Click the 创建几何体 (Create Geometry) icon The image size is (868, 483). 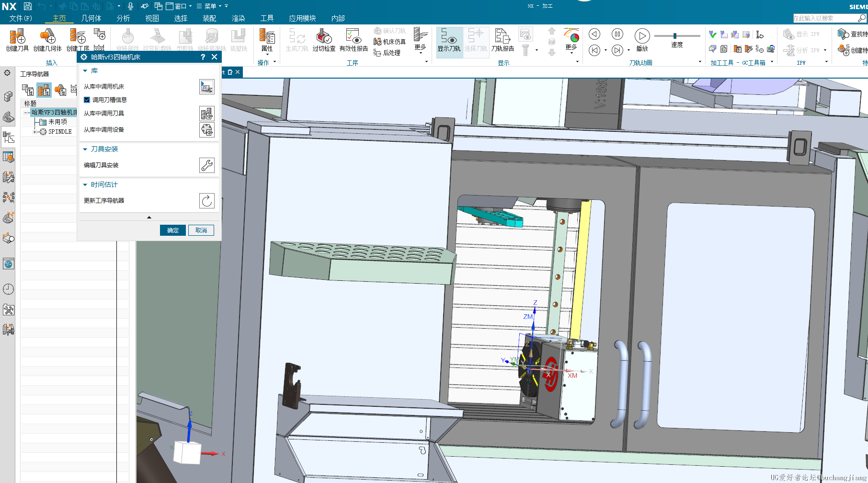tap(47, 36)
